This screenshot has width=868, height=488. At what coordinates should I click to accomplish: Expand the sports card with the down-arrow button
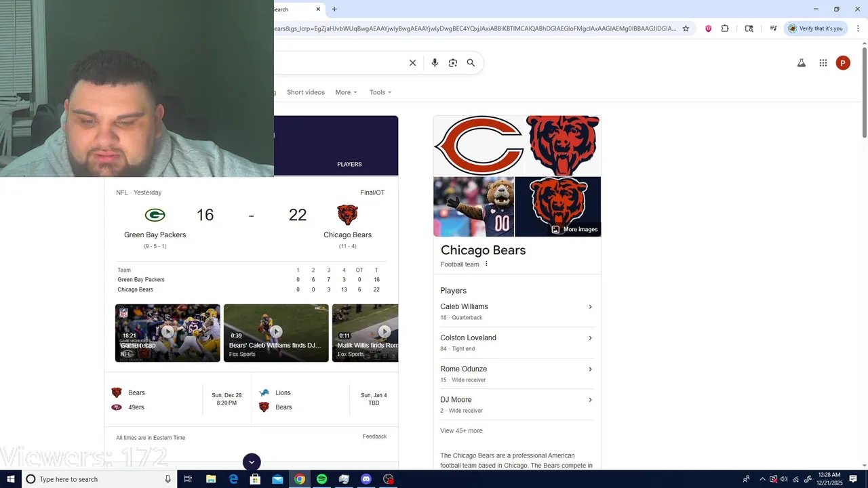point(252,462)
